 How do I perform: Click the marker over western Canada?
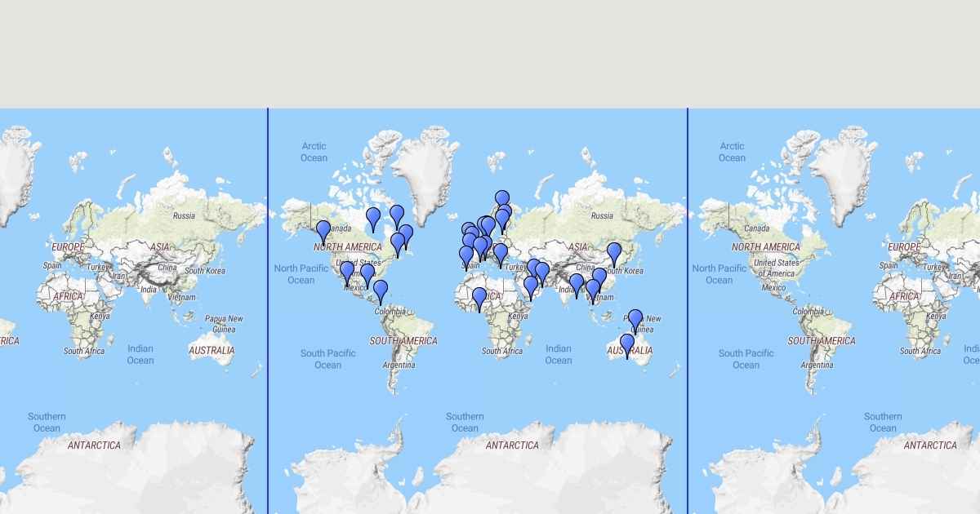[323, 230]
